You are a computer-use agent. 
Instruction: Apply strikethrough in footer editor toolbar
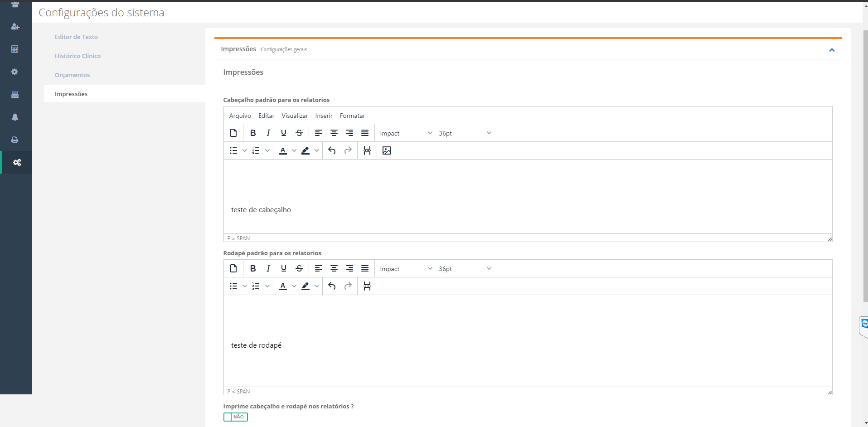(x=299, y=268)
